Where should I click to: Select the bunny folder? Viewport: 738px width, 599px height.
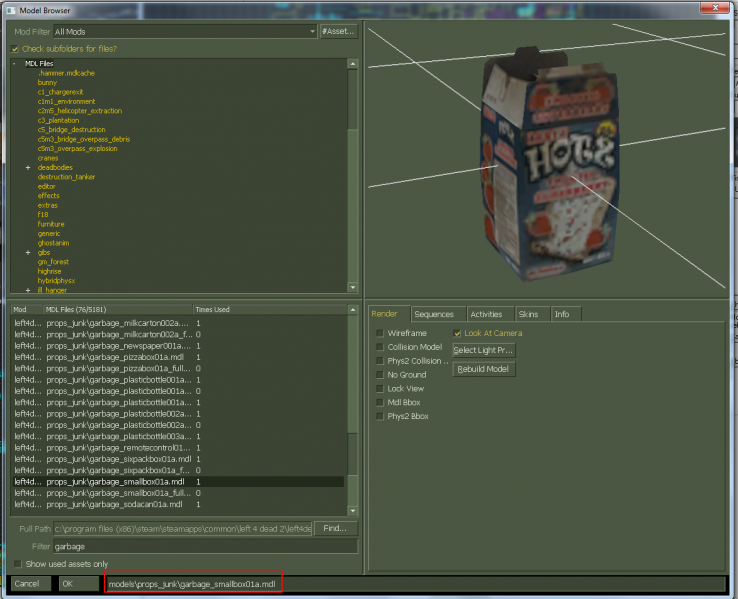click(47, 83)
